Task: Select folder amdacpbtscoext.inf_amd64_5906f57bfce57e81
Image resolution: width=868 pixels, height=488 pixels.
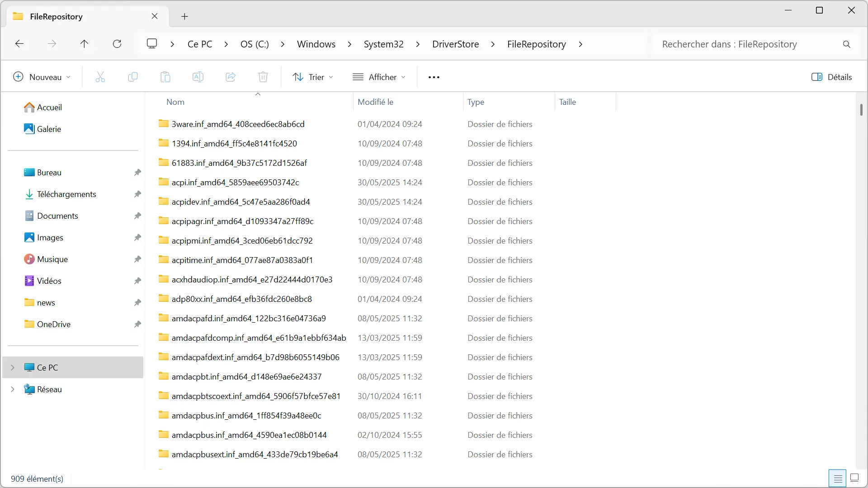Action: click(x=256, y=396)
